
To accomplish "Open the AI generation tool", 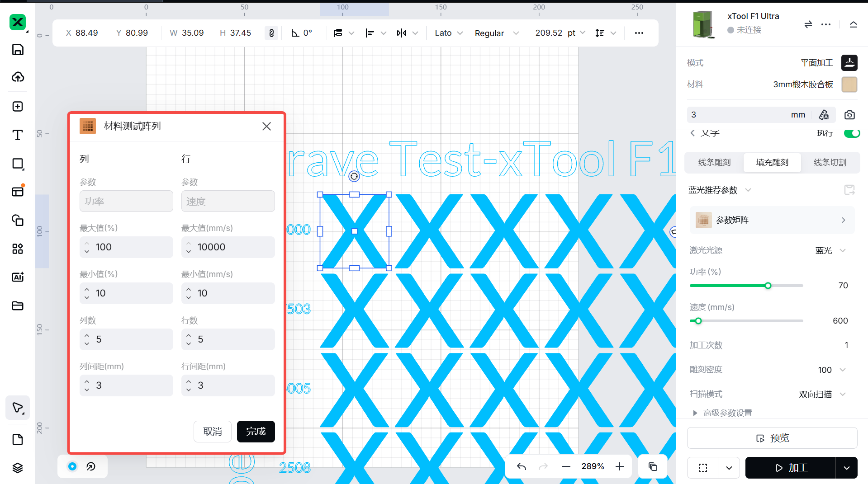I will (18, 277).
